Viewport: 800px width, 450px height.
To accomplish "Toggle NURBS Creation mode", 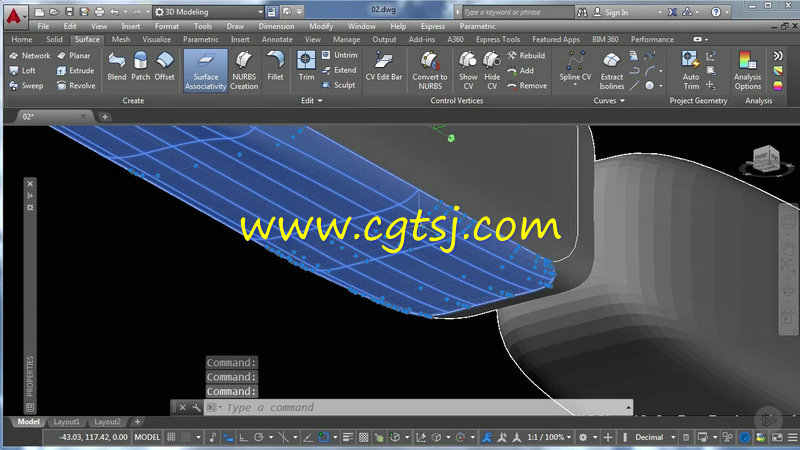I will [244, 71].
